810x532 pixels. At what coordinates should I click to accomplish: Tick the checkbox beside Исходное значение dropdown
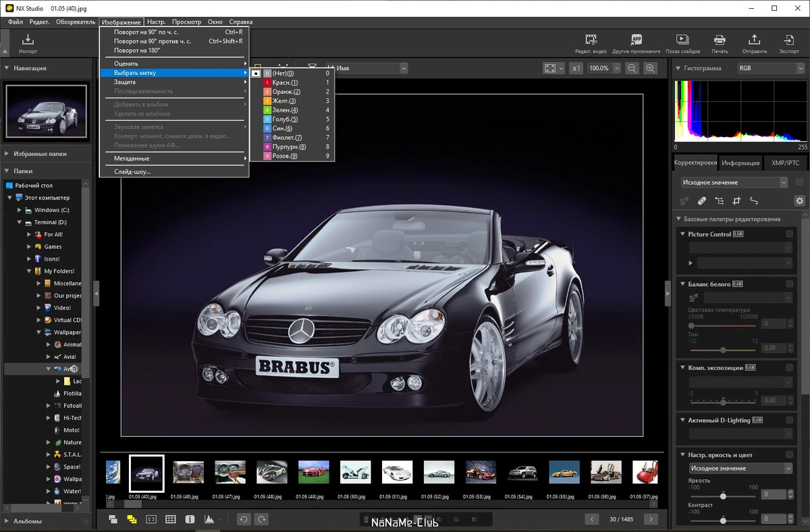click(x=799, y=182)
